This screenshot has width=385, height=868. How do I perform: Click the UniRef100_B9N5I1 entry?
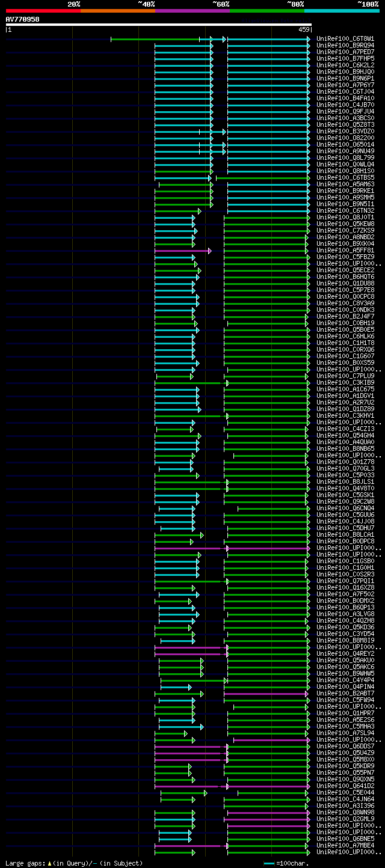pyautogui.click(x=345, y=204)
